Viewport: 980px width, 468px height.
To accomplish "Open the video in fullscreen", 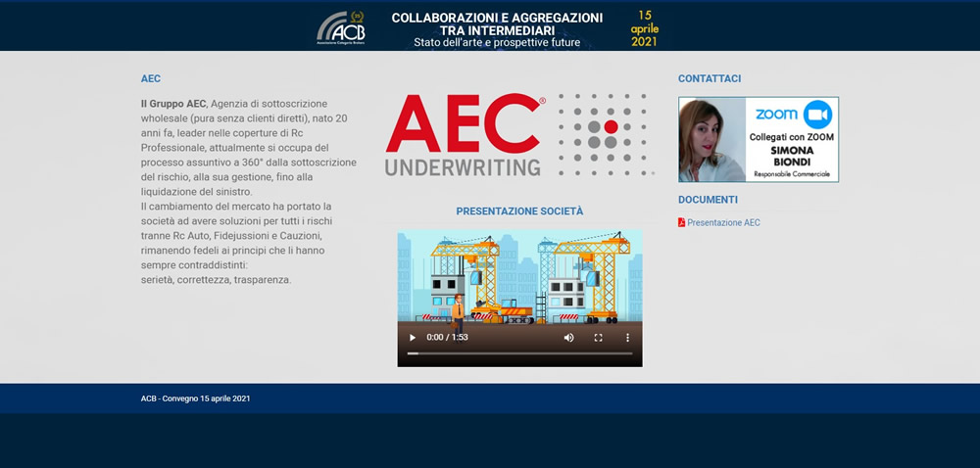I will 598,338.
